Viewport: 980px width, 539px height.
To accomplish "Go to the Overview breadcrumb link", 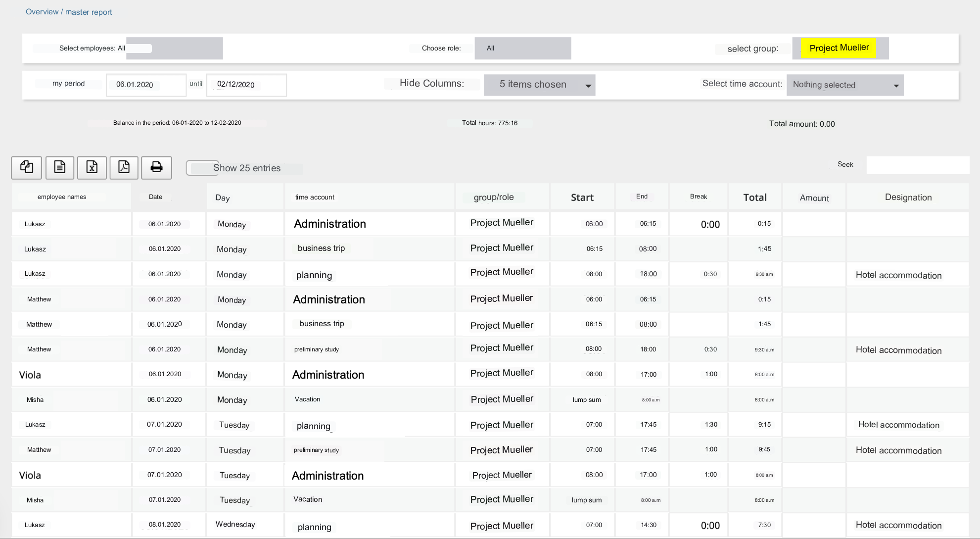I will pyautogui.click(x=42, y=12).
